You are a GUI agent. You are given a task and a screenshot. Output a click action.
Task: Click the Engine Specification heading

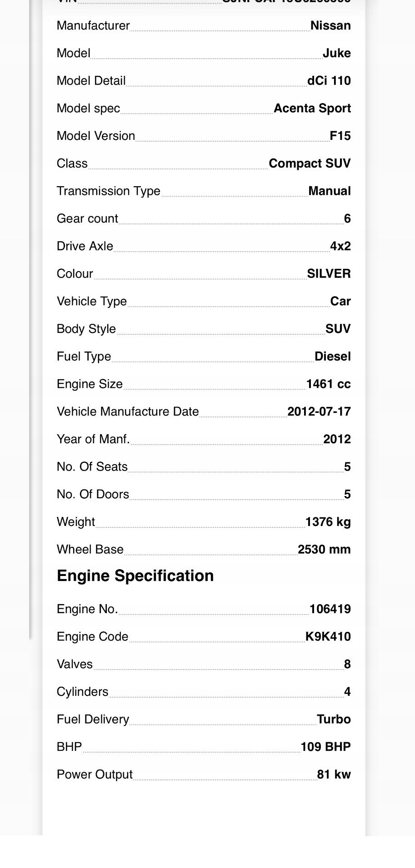135,575
